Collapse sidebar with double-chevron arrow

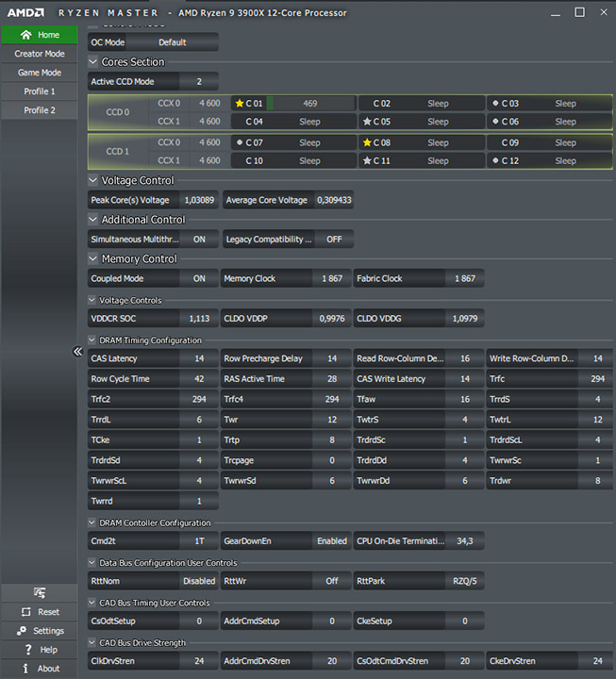[77, 351]
